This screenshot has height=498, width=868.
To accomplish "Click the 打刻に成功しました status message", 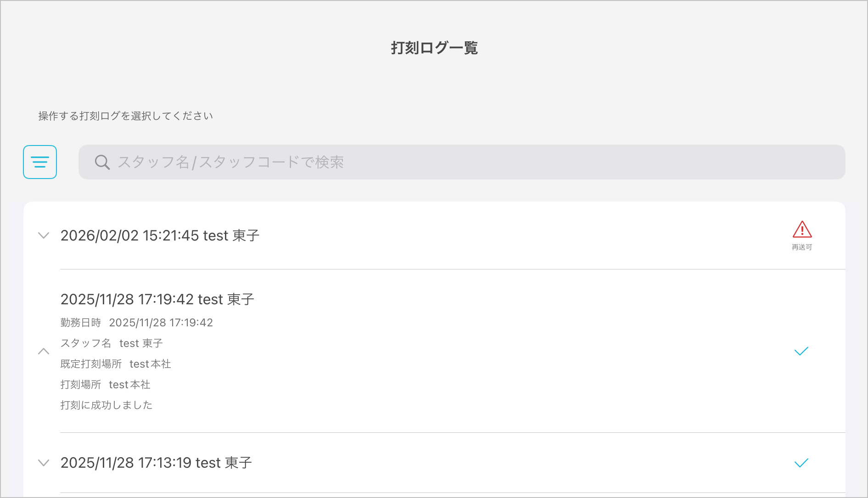I will coord(106,405).
